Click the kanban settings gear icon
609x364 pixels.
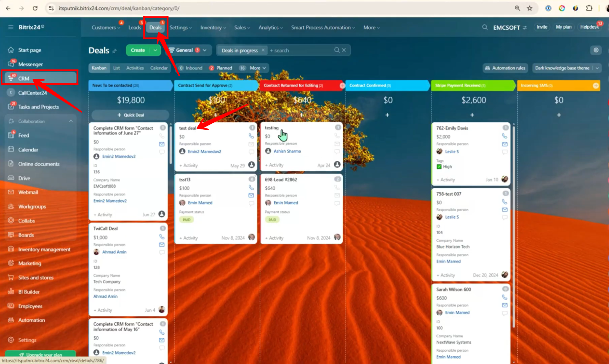(596, 50)
